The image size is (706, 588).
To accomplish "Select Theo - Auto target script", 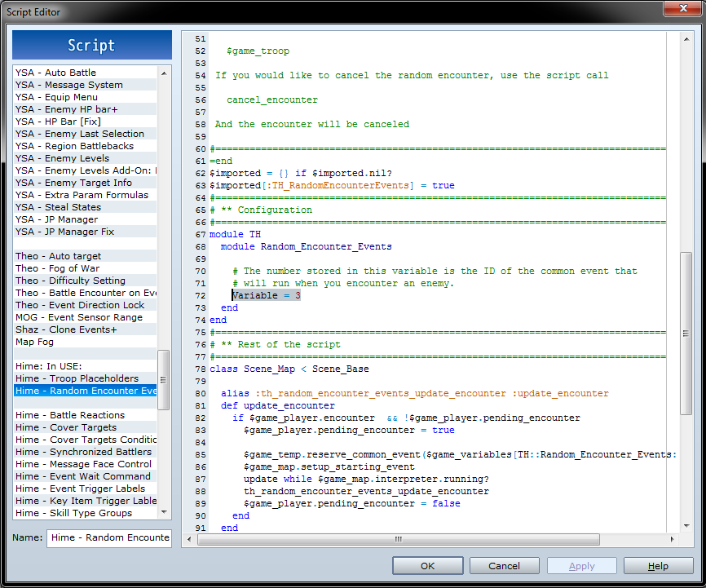I will pos(86,256).
